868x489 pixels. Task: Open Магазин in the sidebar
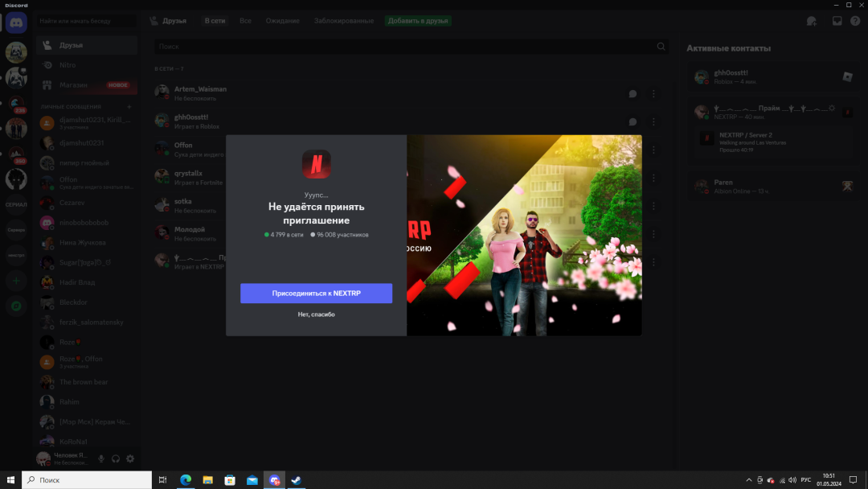[87, 84]
